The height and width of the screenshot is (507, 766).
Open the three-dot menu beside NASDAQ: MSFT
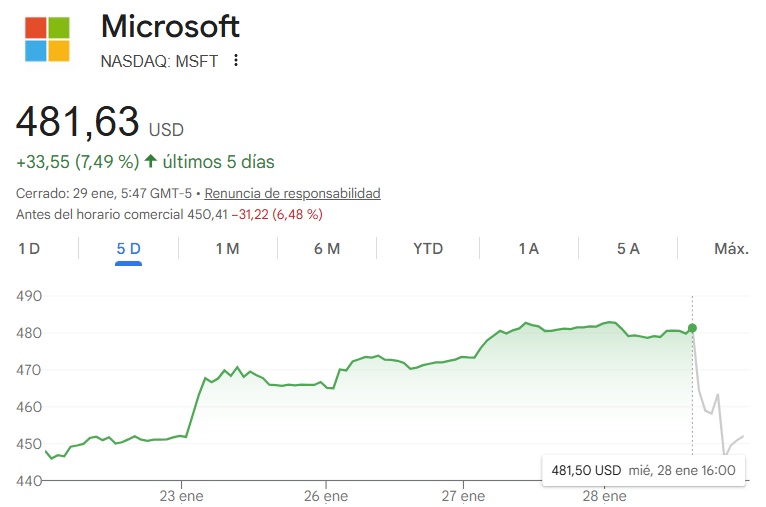(236, 60)
